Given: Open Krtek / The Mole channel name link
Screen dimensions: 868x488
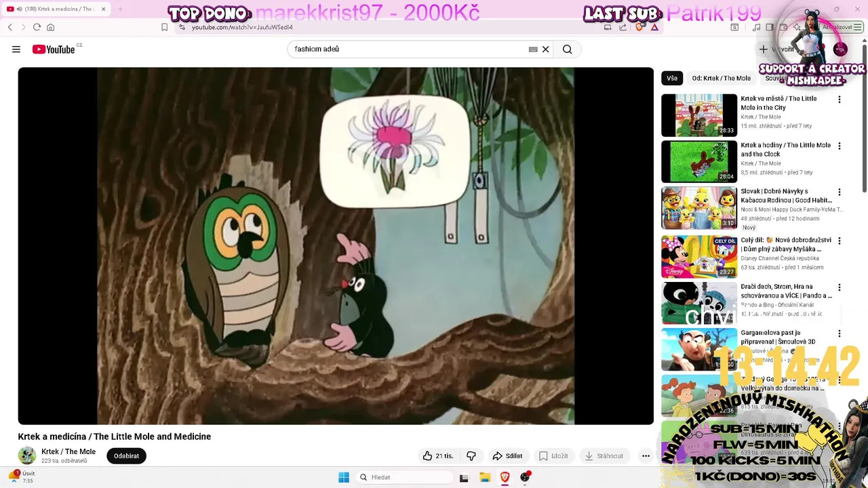Looking at the screenshot, I should pos(68,451).
